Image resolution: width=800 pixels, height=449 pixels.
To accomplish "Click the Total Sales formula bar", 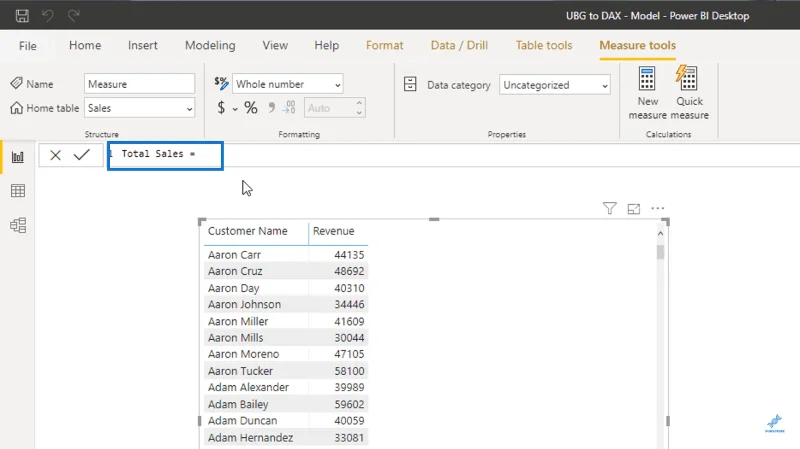I will (165, 156).
